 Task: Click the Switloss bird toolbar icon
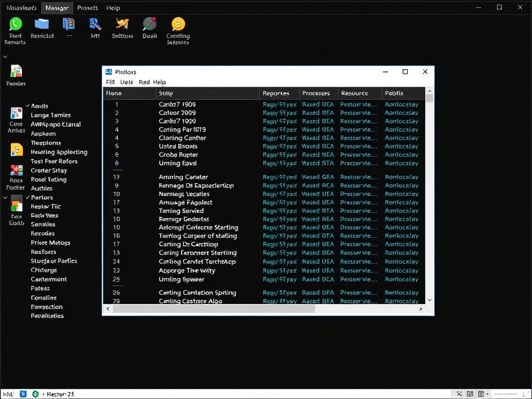point(123,24)
